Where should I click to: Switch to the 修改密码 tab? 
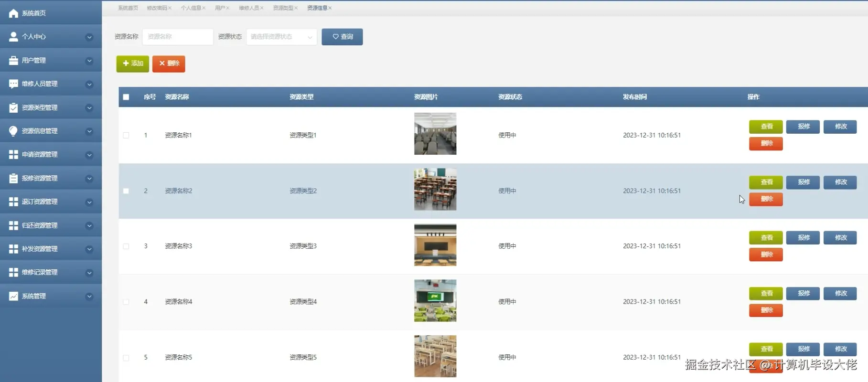click(x=157, y=8)
